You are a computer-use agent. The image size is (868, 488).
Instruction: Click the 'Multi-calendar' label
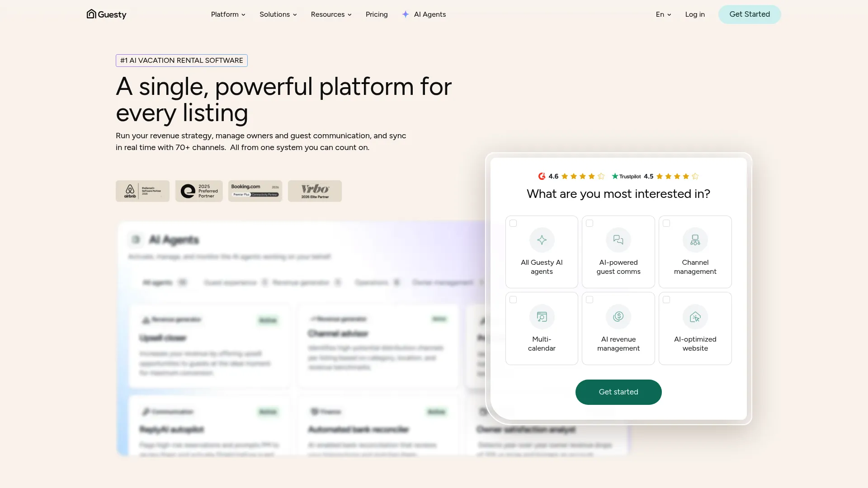click(542, 344)
